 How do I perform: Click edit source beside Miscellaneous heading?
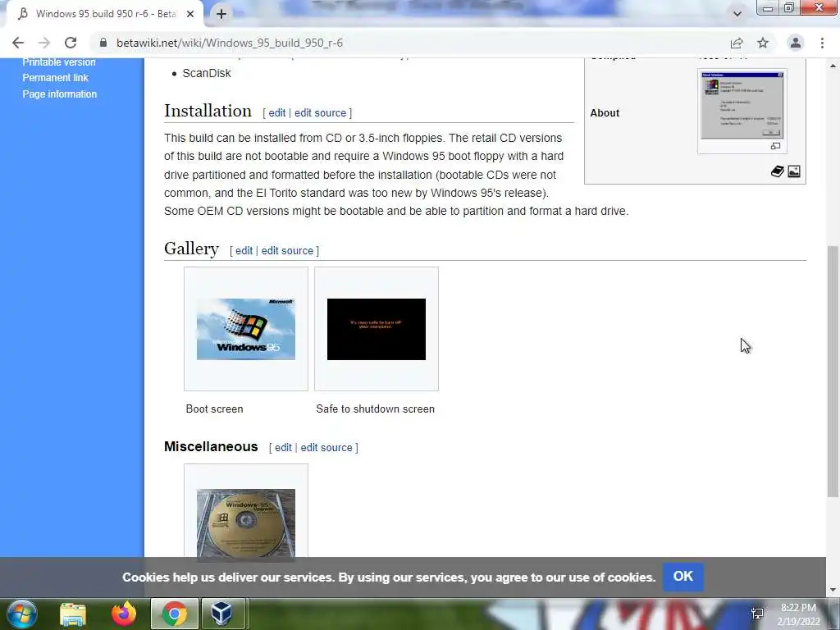tap(326, 447)
